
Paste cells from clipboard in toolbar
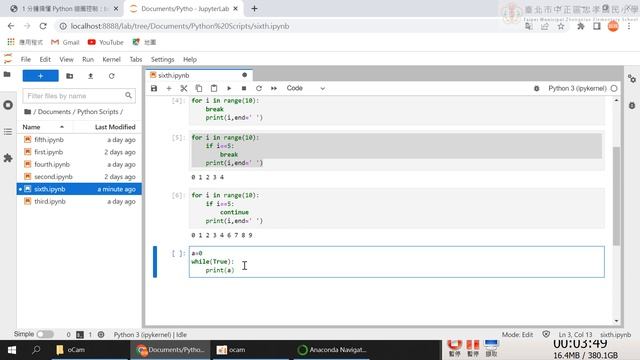(214, 89)
